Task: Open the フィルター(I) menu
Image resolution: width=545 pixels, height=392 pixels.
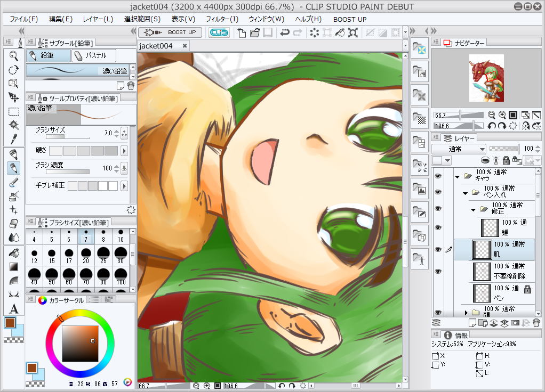Action: tap(222, 20)
